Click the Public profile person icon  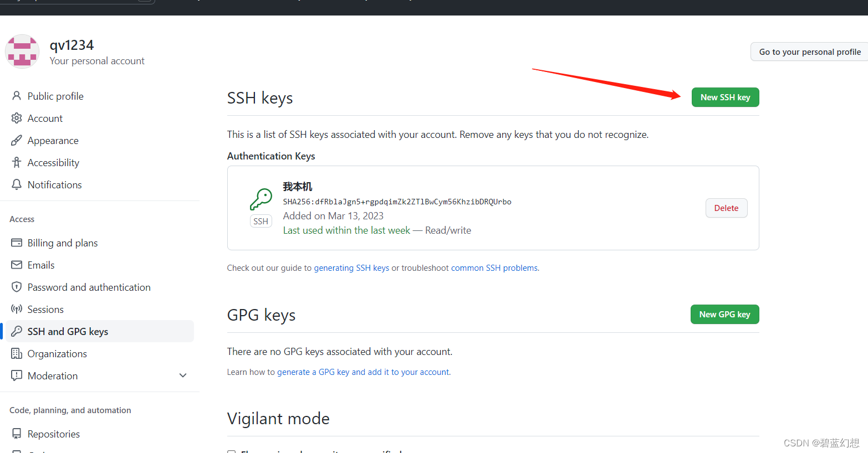click(17, 96)
